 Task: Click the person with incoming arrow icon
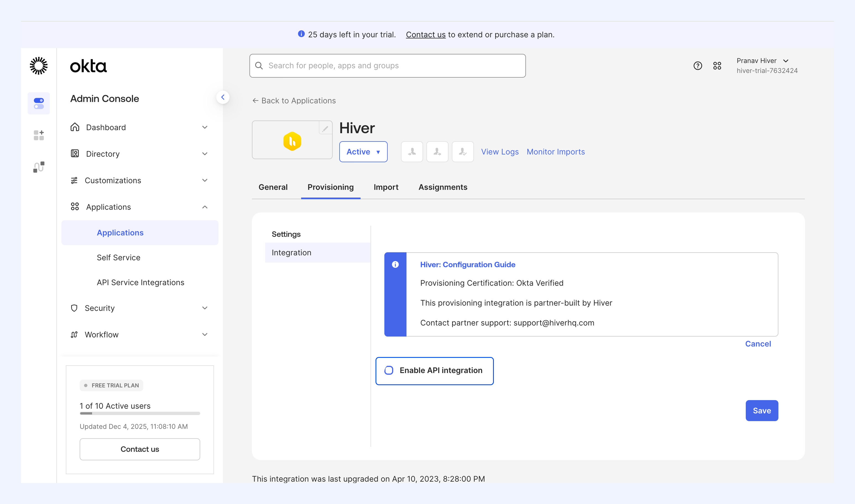pyautogui.click(x=412, y=152)
